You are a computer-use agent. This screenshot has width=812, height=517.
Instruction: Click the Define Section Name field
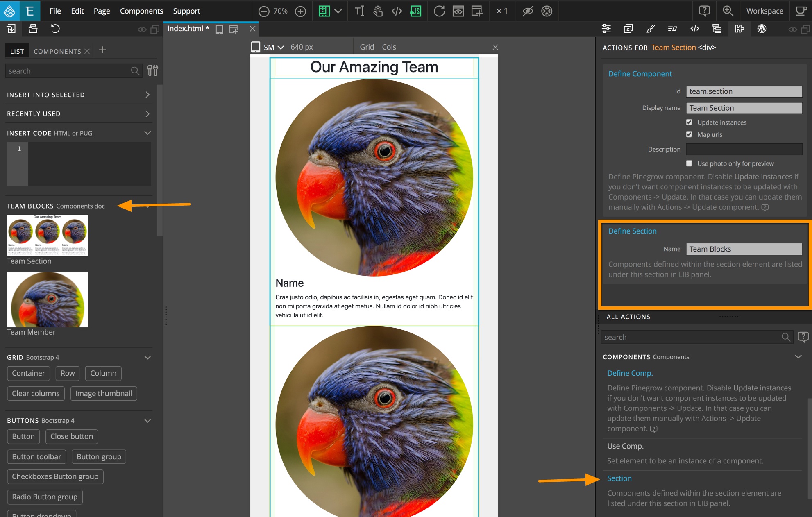[x=744, y=249]
